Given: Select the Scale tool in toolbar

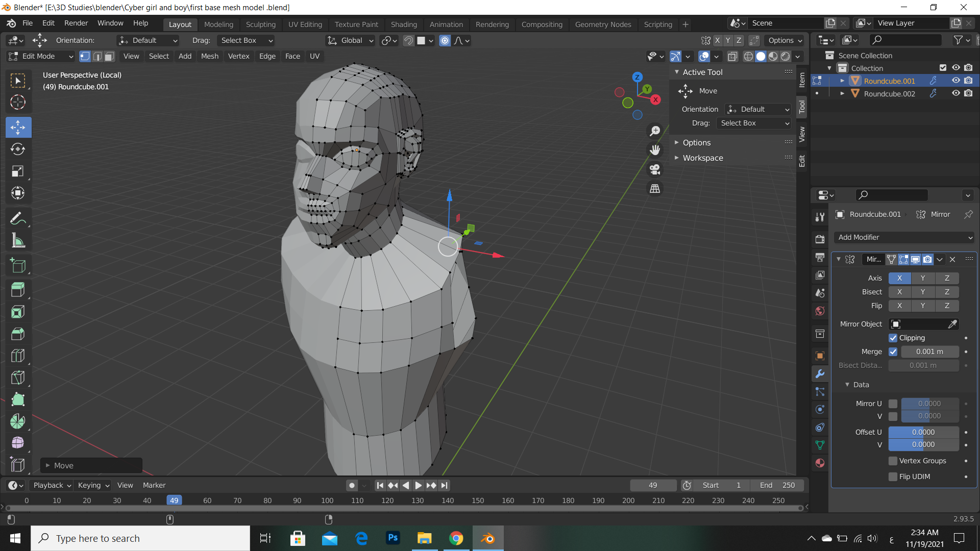Looking at the screenshot, I should (18, 171).
